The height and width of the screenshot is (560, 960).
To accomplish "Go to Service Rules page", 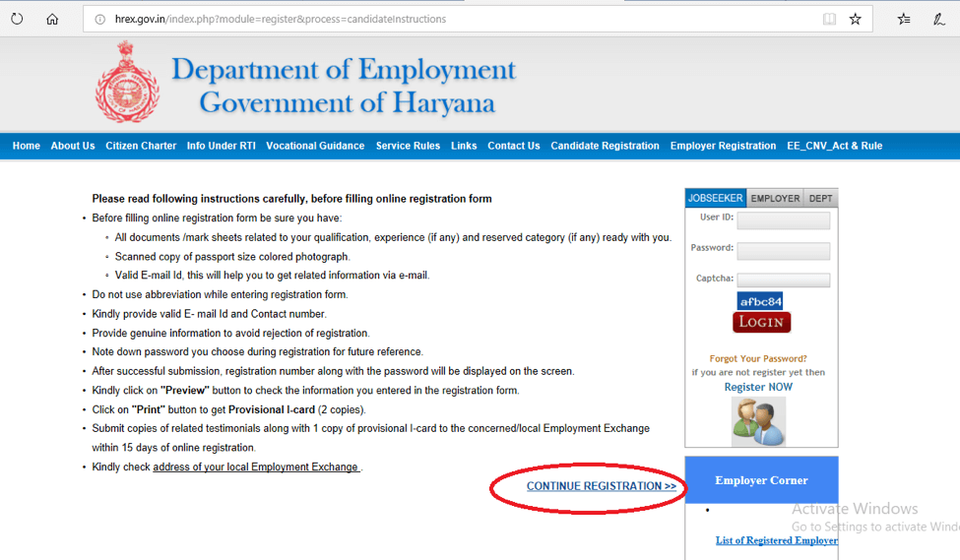I will coord(408,146).
